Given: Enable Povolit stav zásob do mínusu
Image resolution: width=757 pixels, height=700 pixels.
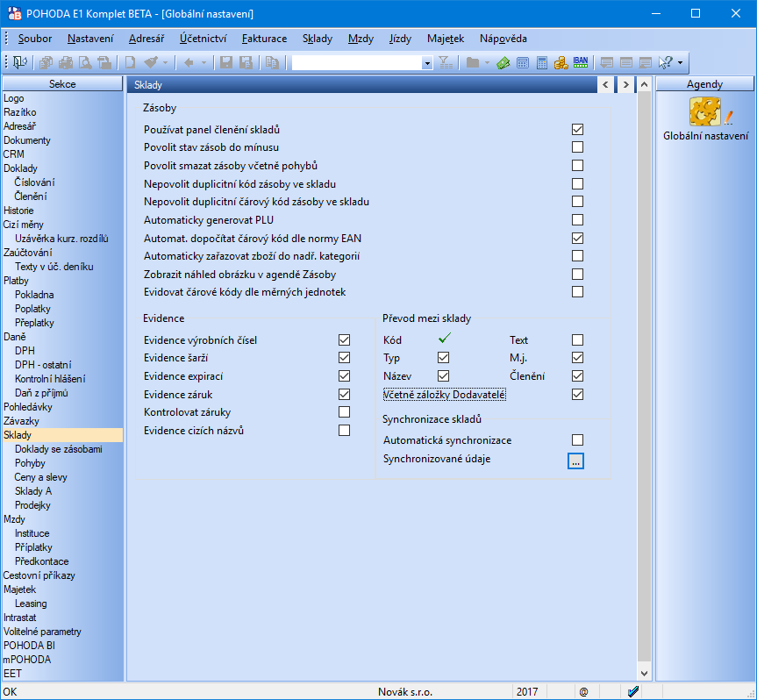Looking at the screenshot, I should tap(577, 146).
